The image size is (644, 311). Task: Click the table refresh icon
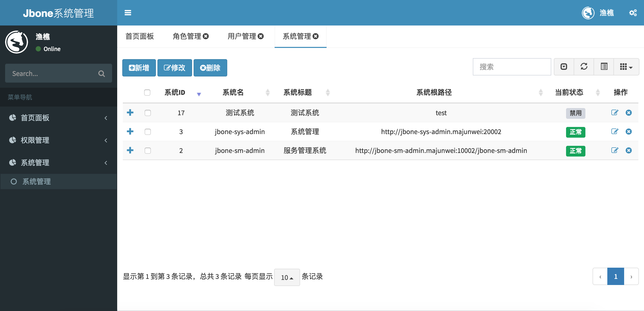coord(584,67)
